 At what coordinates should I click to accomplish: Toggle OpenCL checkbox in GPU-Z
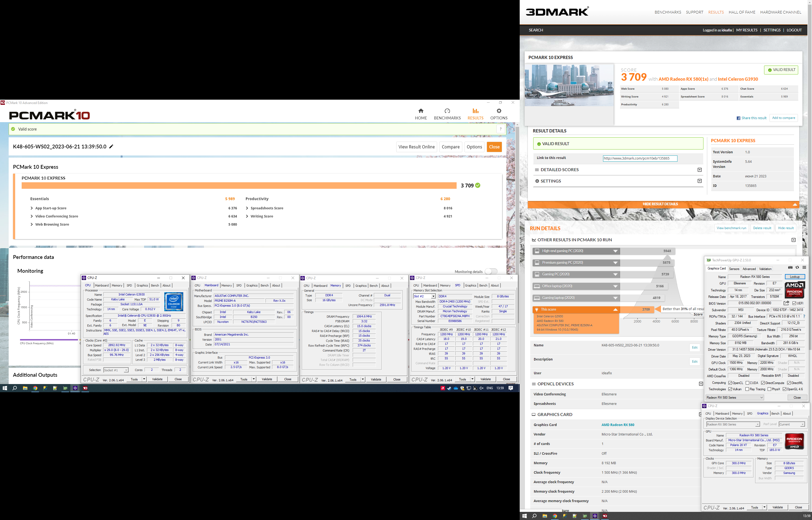(x=730, y=383)
